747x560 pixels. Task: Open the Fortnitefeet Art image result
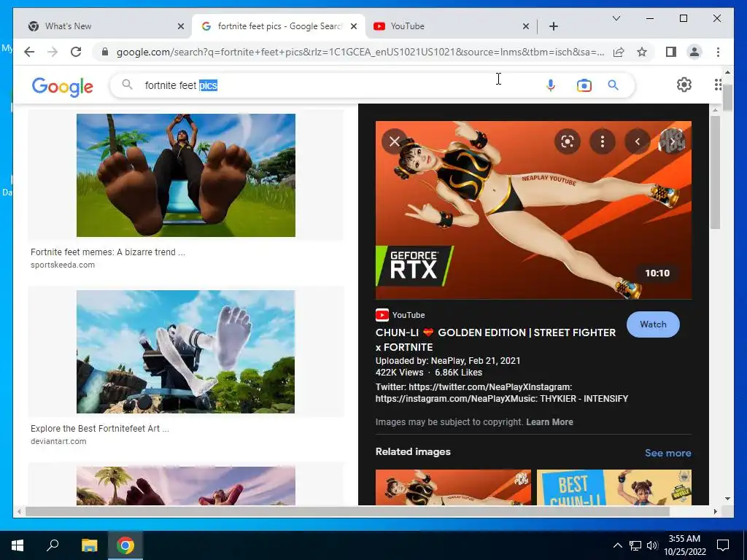pos(186,352)
